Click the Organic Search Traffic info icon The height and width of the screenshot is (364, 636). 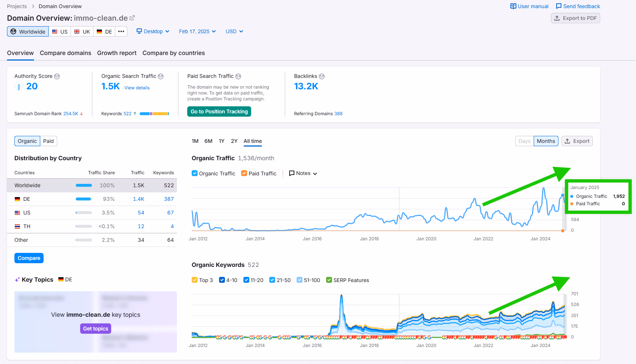tap(161, 76)
